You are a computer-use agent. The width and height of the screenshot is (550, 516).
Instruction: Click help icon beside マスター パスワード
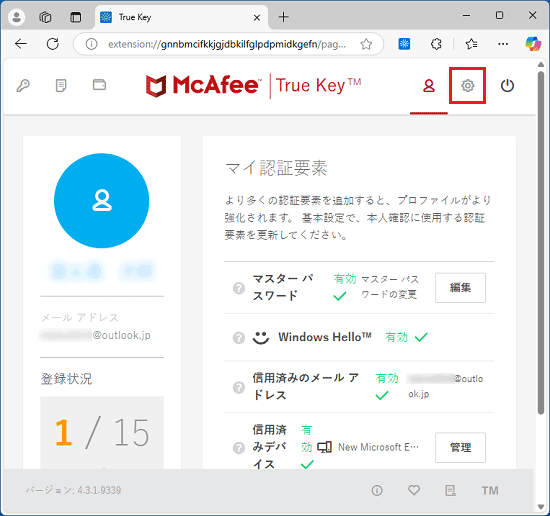[239, 288]
